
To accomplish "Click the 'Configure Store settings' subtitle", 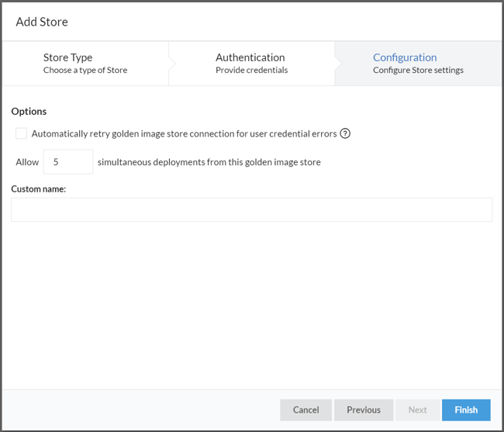I will [x=418, y=70].
